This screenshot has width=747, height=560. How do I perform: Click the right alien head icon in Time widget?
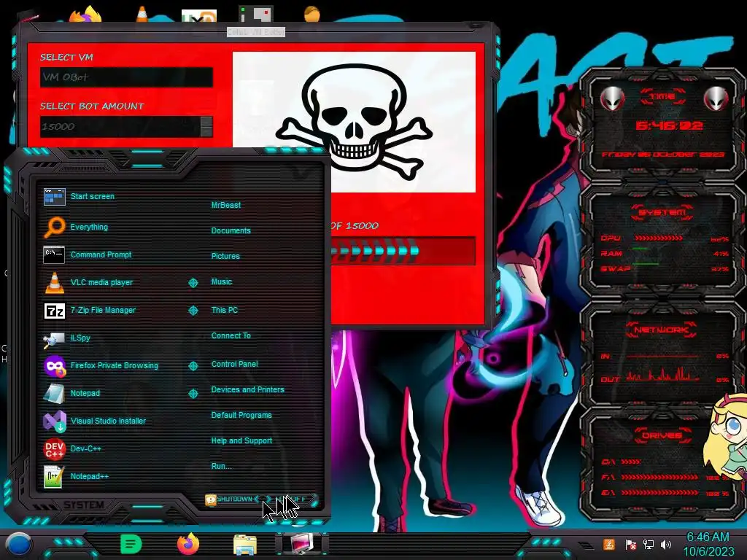coord(716,98)
